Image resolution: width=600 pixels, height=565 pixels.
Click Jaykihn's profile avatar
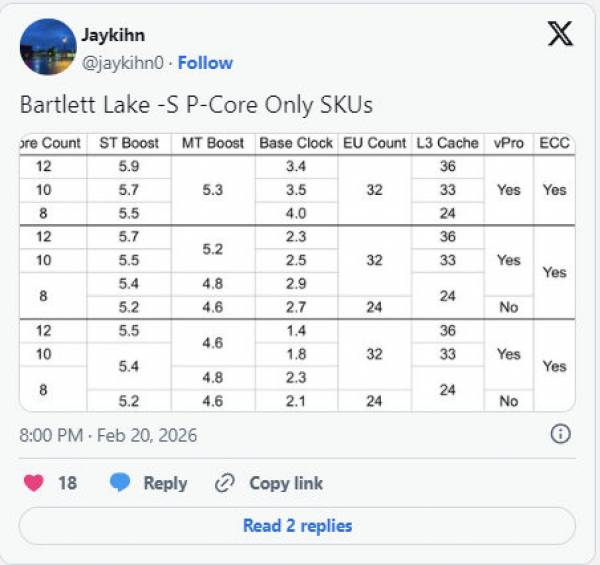(47, 47)
